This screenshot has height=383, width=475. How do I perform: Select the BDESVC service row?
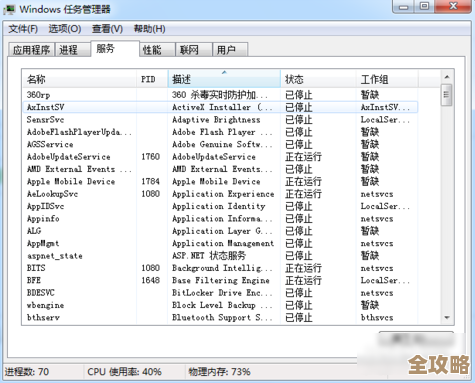(x=220, y=293)
